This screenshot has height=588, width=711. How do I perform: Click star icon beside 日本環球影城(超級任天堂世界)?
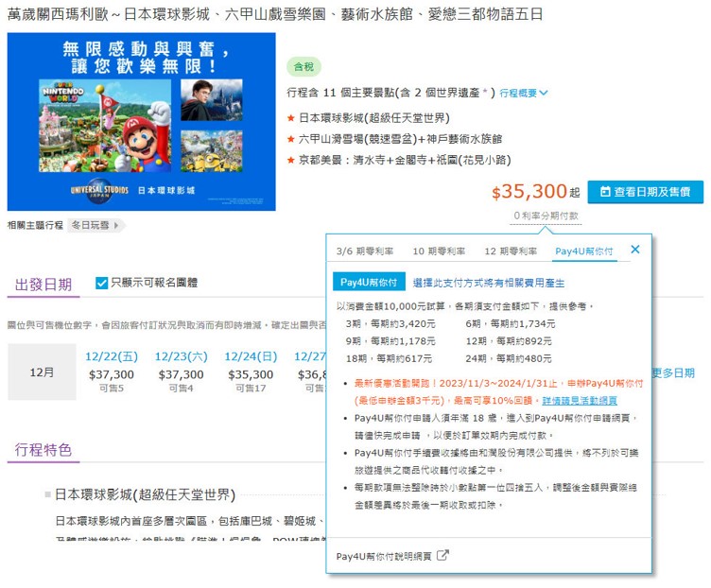[291, 118]
